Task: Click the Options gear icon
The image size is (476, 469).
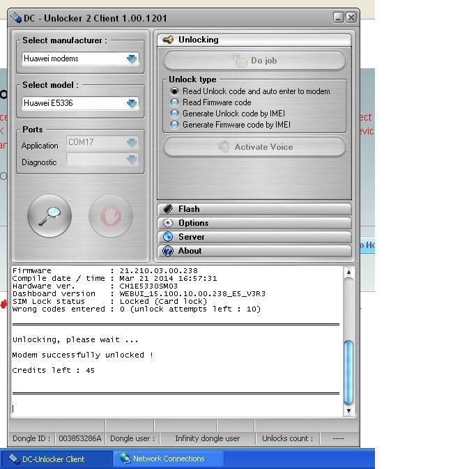Action: coord(168,223)
